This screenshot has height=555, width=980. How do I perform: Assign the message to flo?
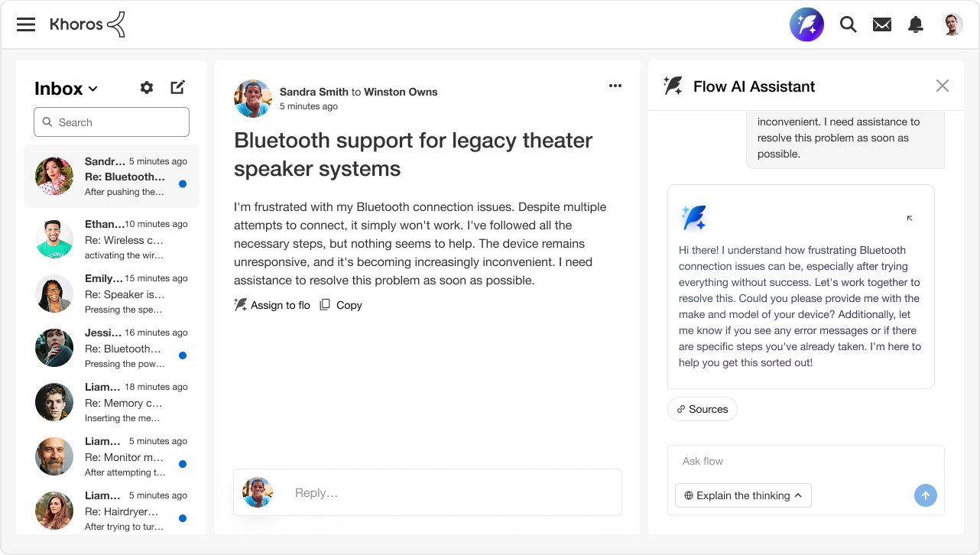point(272,305)
